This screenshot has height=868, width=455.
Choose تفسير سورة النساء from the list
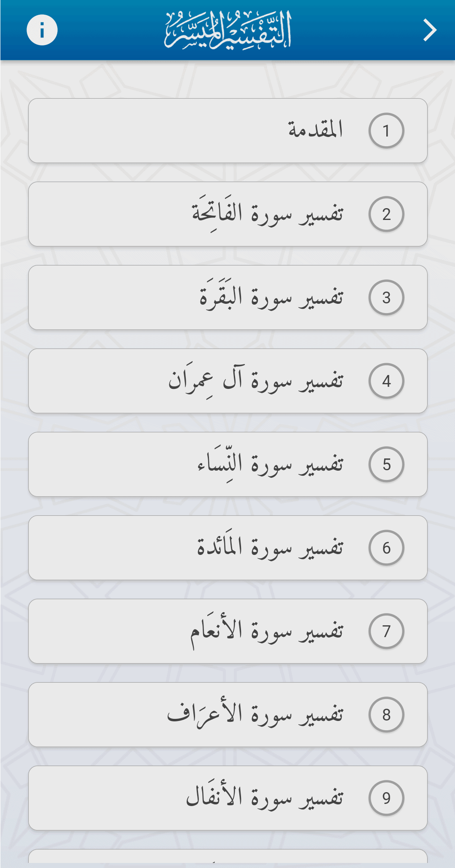[x=227, y=464]
